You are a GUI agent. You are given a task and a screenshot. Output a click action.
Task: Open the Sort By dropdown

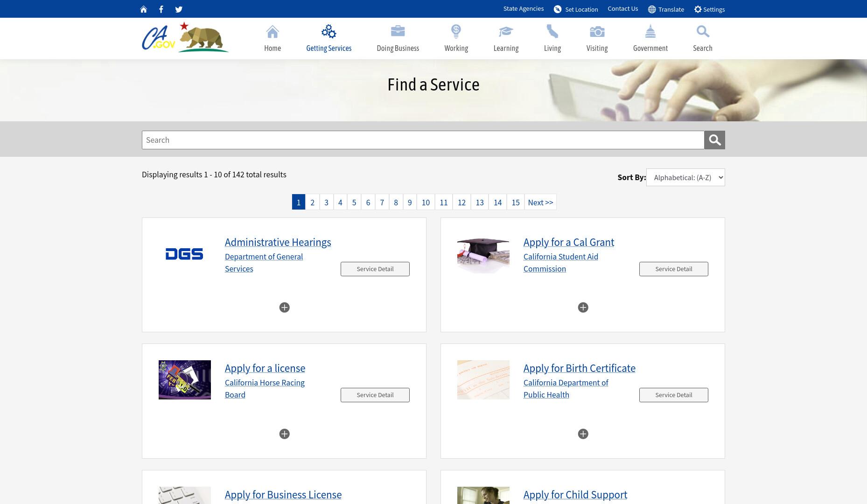(x=685, y=177)
